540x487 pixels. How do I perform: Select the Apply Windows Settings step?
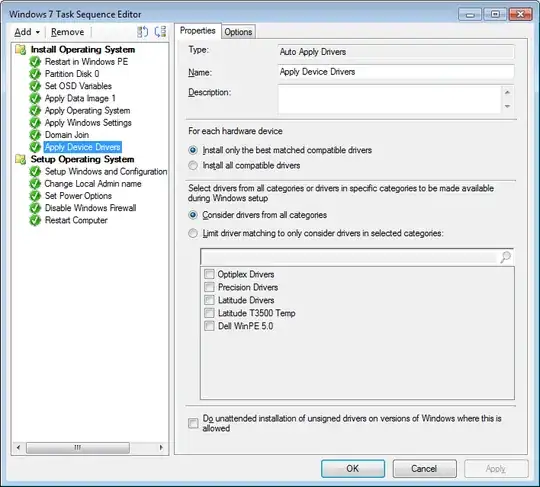[x=88, y=123]
